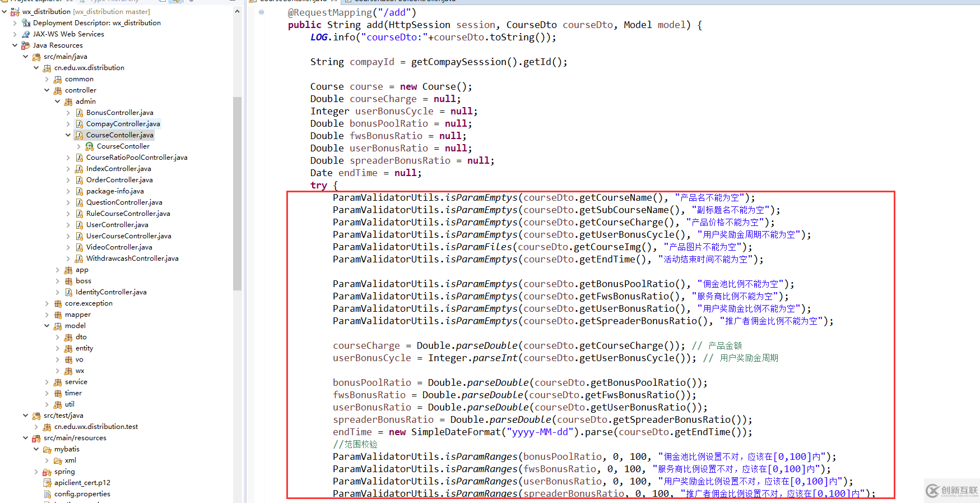Click the package-info.java file icon

pyautogui.click(x=79, y=191)
